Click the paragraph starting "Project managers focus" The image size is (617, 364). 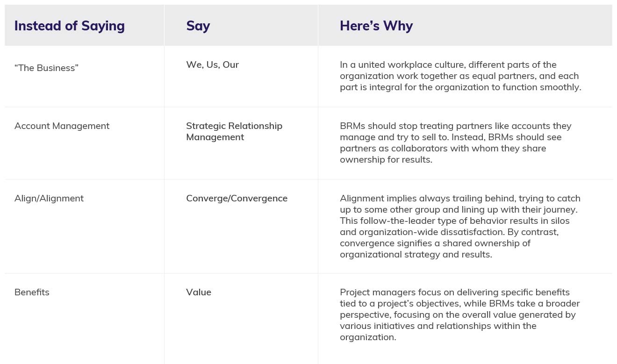[459, 315]
